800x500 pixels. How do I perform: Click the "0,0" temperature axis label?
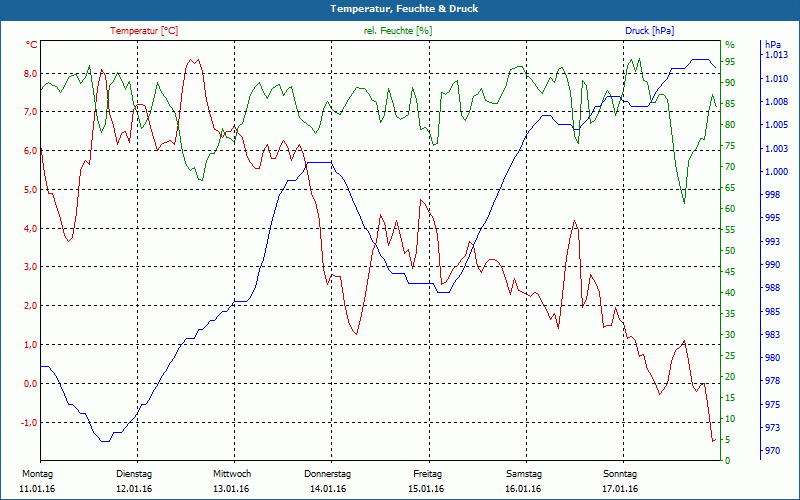[31, 384]
